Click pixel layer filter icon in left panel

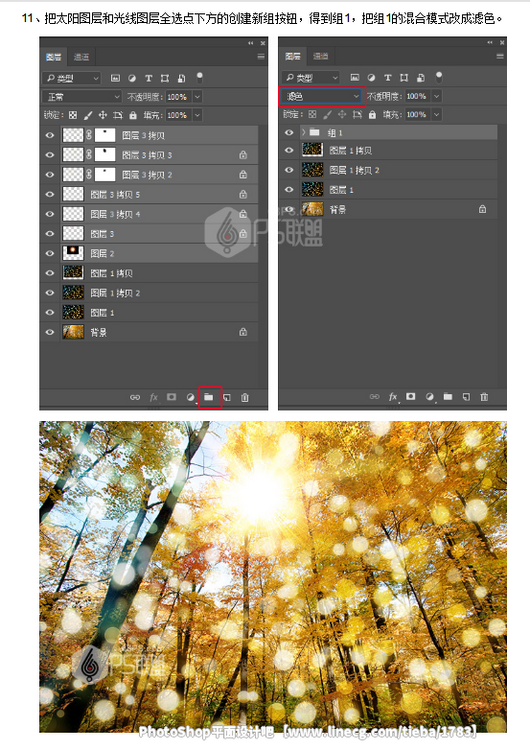115,78
